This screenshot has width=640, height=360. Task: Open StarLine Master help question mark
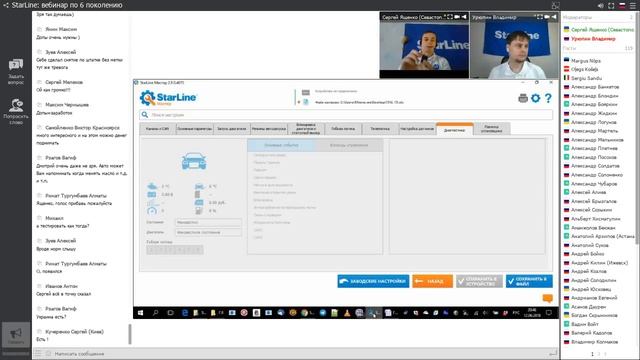pos(548,98)
